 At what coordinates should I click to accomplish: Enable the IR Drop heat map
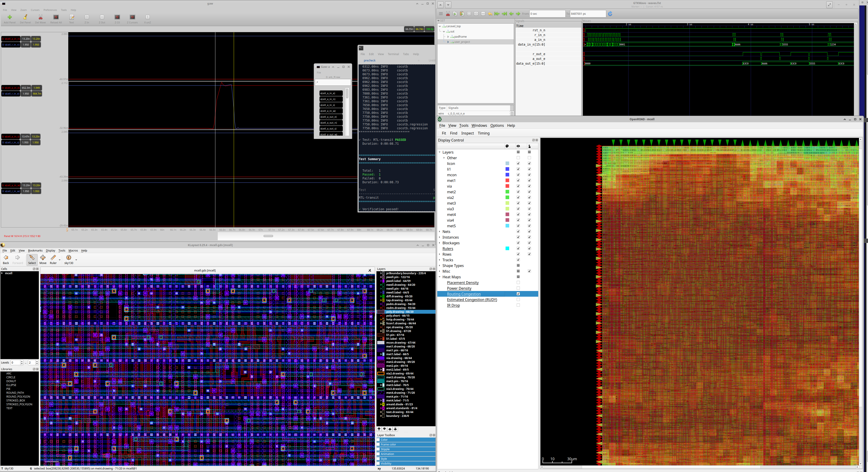tap(518, 305)
